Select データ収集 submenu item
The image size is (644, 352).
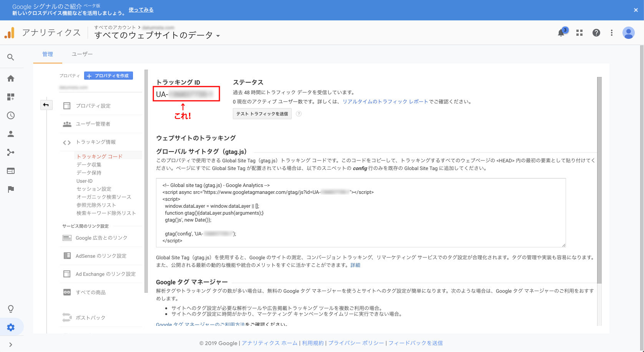pos(89,165)
